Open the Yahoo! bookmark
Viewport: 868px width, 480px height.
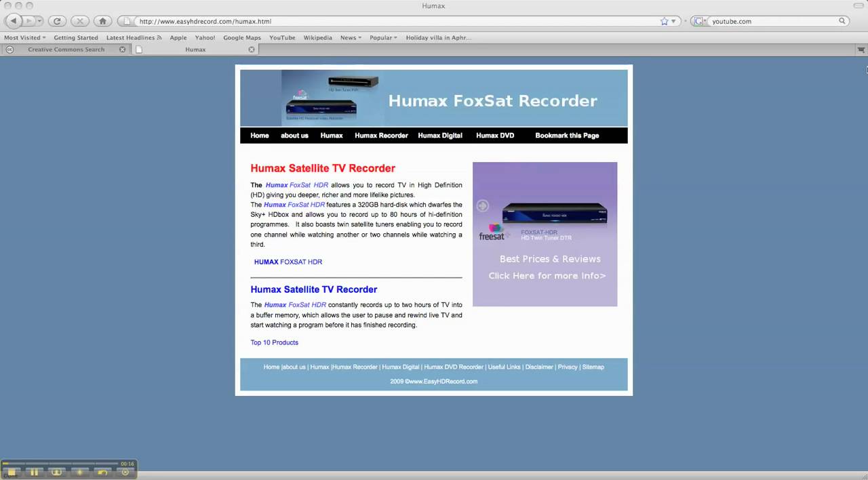[205, 38]
